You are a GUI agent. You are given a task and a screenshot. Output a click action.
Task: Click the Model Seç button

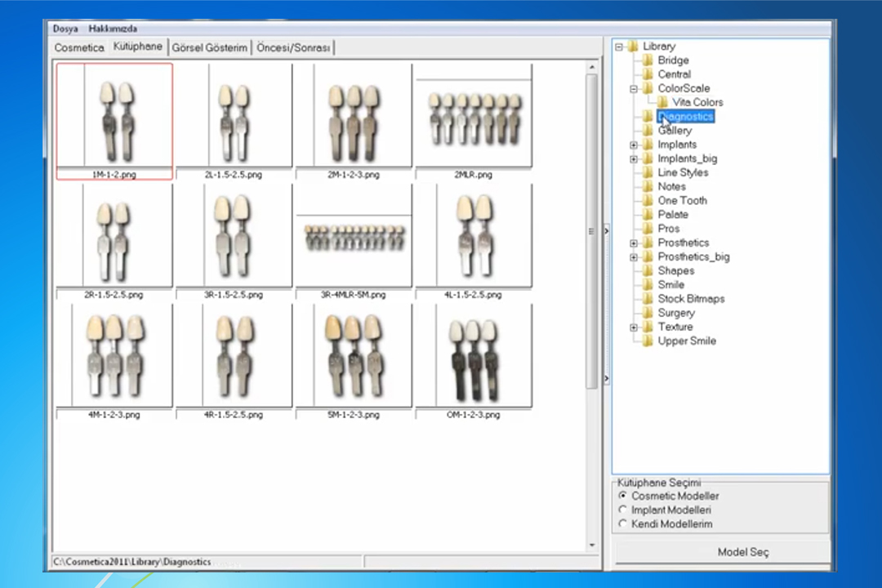722,552
